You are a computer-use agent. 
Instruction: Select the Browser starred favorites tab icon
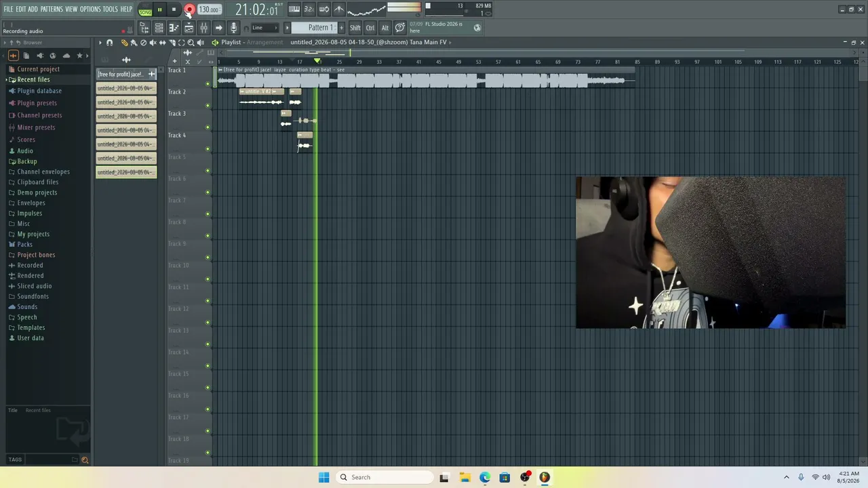click(79, 56)
